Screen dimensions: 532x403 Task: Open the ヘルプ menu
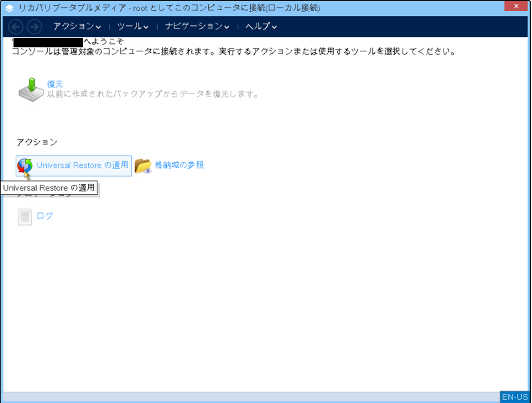pos(257,26)
